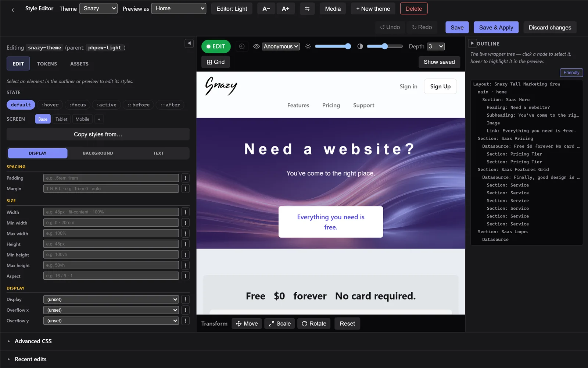The width and height of the screenshot is (588, 368).
Task: Toggle the eye visibility preview icon
Action: point(257,46)
